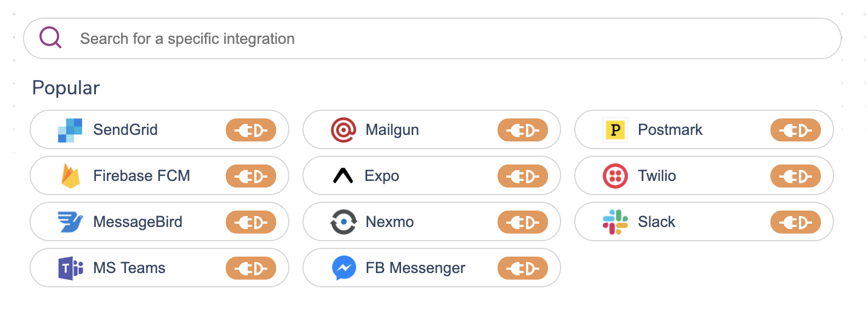
Task: Connect the Postmark integration
Action: [796, 130]
